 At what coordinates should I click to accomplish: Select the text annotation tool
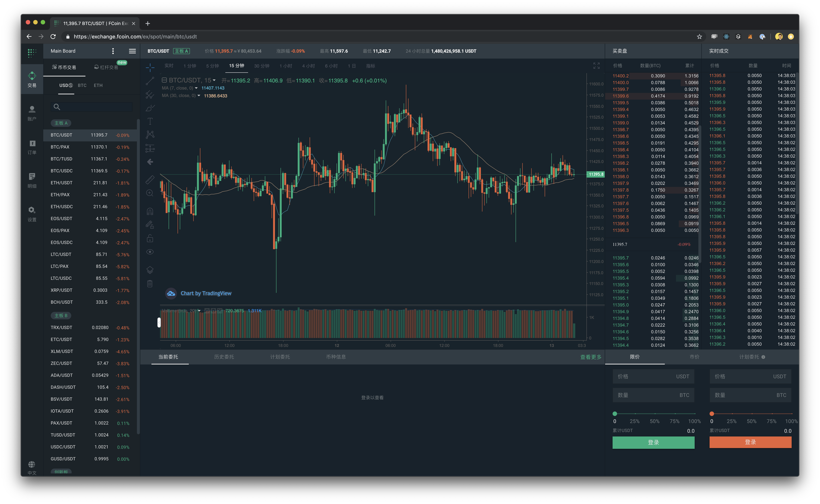coord(150,121)
